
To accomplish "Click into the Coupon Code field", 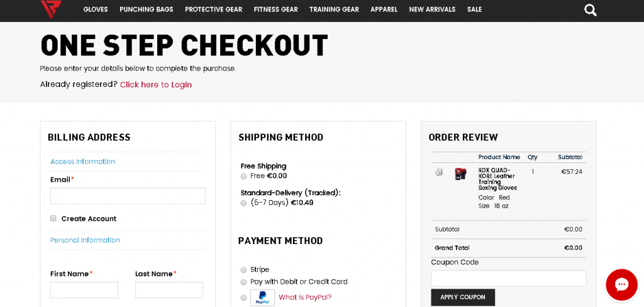I will pos(508,278).
